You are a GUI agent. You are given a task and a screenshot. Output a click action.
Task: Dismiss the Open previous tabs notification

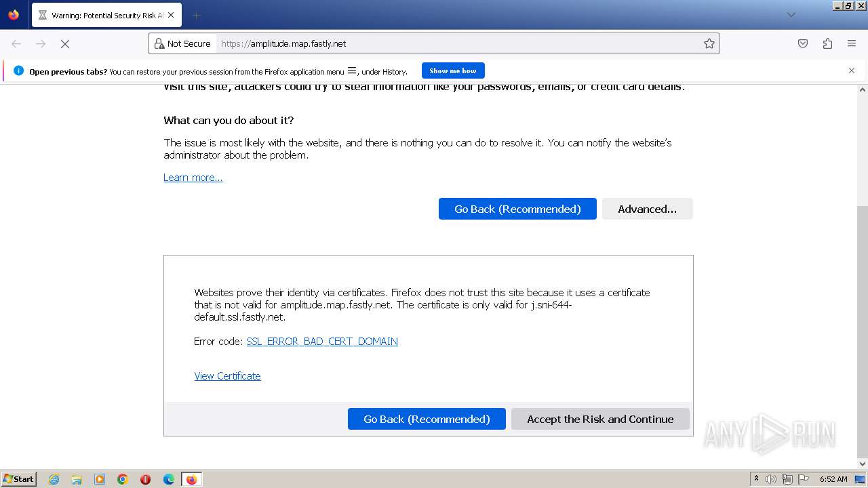pos(852,70)
